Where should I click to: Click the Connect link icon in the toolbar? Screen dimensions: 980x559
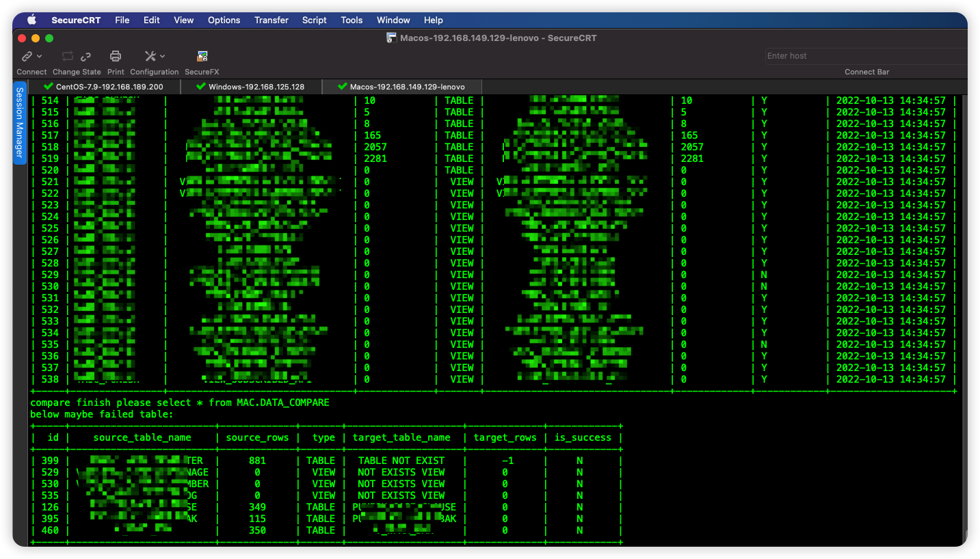tap(27, 56)
